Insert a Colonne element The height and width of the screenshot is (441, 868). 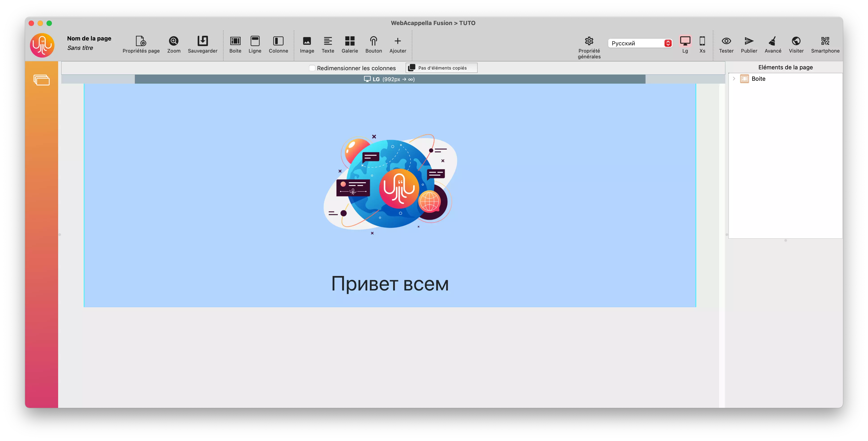pyautogui.click(x=278, y=45)
